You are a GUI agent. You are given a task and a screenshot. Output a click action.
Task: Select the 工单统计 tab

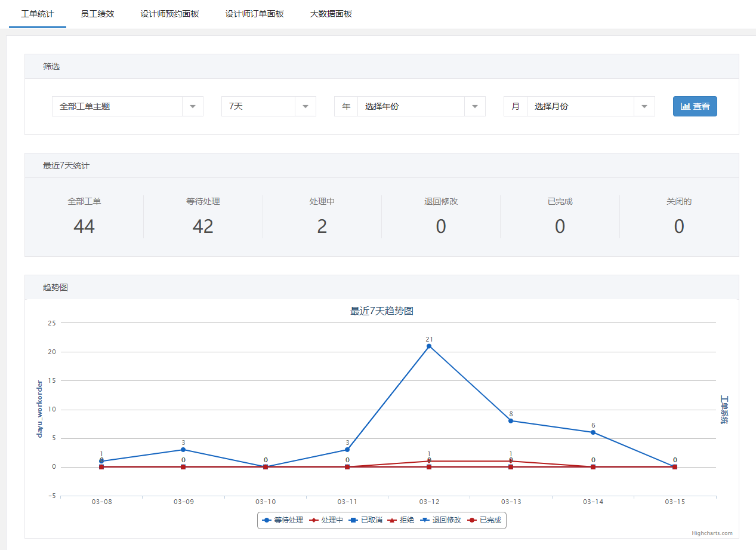tap(38, 14)
